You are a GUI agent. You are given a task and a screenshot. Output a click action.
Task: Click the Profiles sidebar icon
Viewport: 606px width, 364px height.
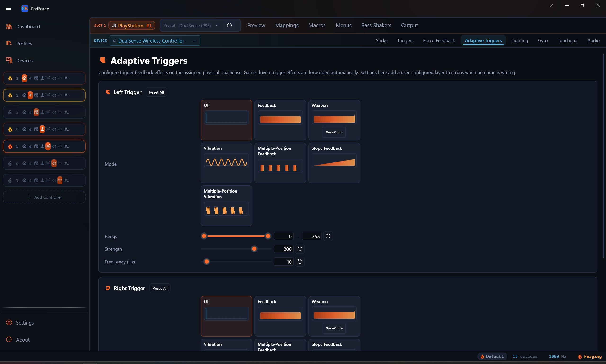[9, 44]
